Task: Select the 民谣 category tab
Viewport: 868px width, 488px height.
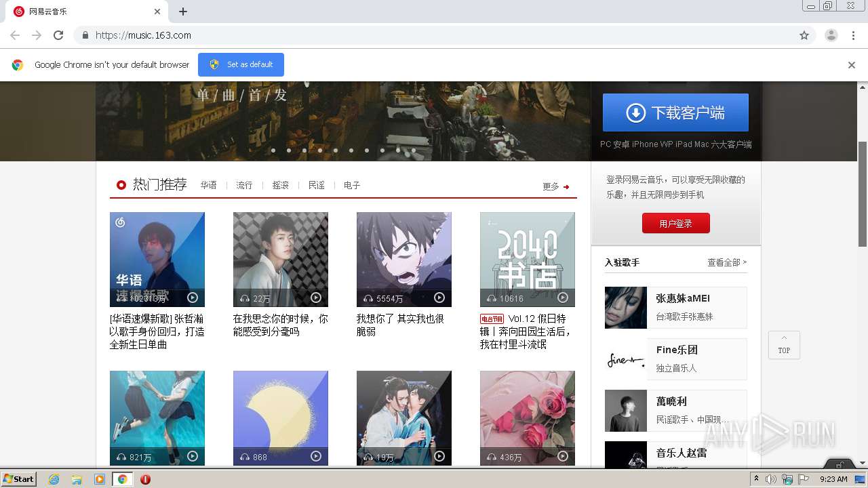Action: (x=317, y=185)
